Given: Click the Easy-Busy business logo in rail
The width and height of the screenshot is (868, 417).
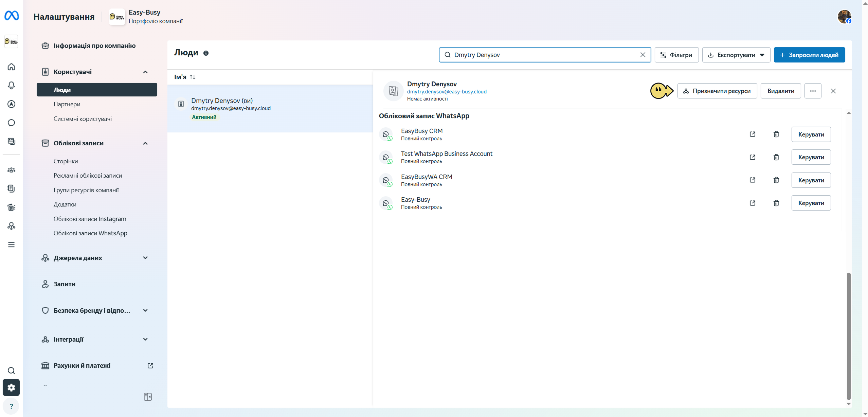Looking at the screenshot, I should tap(11, 41).
